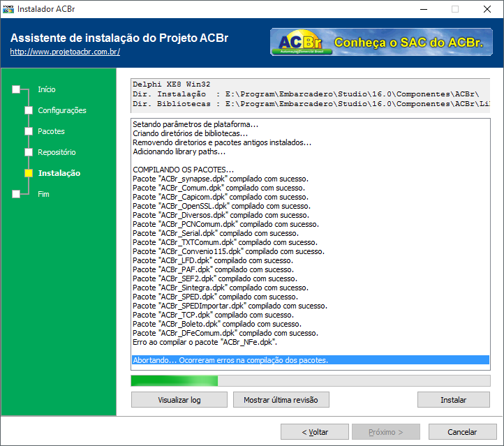Select 'Adicionando library paths...' log line
504x446 pixels.
click(179, 151)
